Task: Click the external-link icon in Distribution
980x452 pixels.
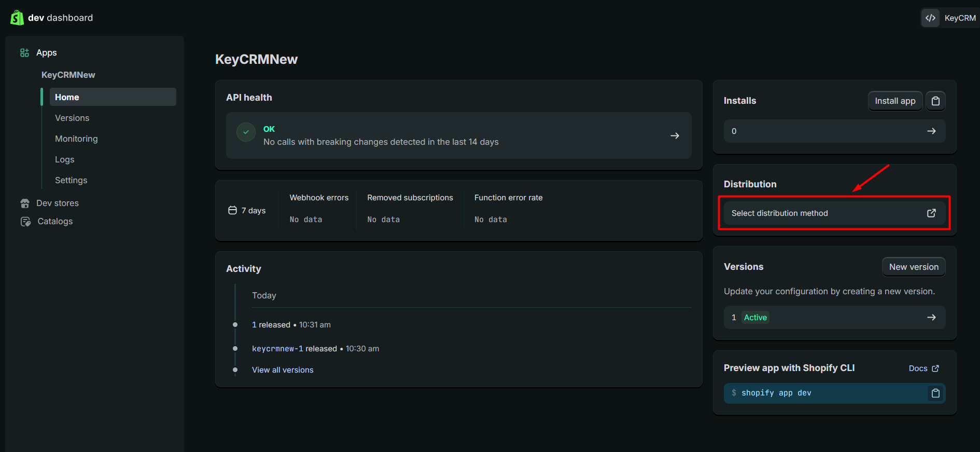Action: pos(931,213)
